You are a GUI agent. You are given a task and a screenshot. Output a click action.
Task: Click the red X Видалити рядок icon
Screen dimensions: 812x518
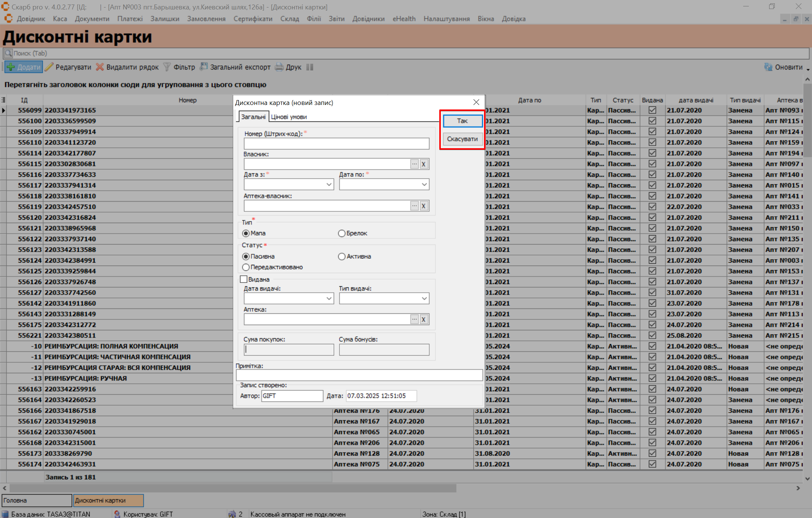click(100, 67)
